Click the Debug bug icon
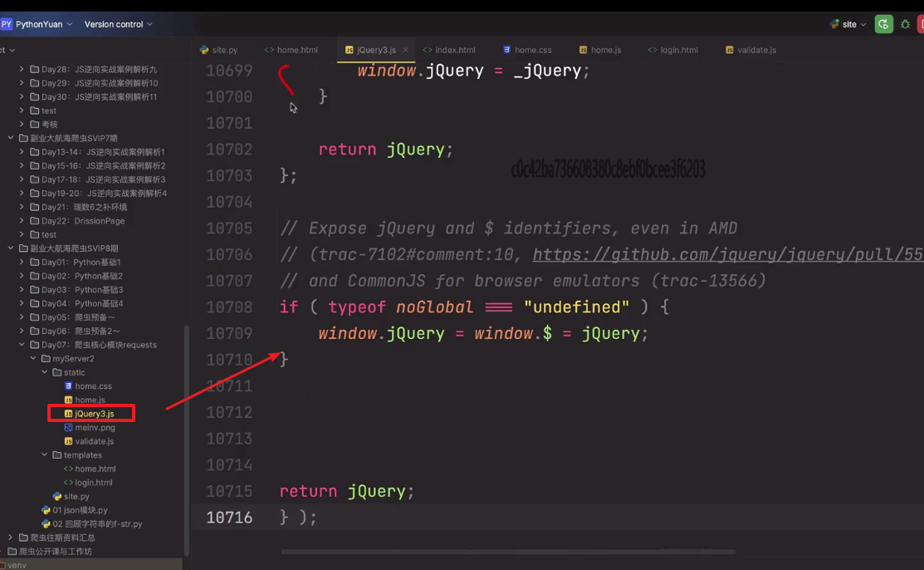The image size is (924, 570). click(905, 24)
